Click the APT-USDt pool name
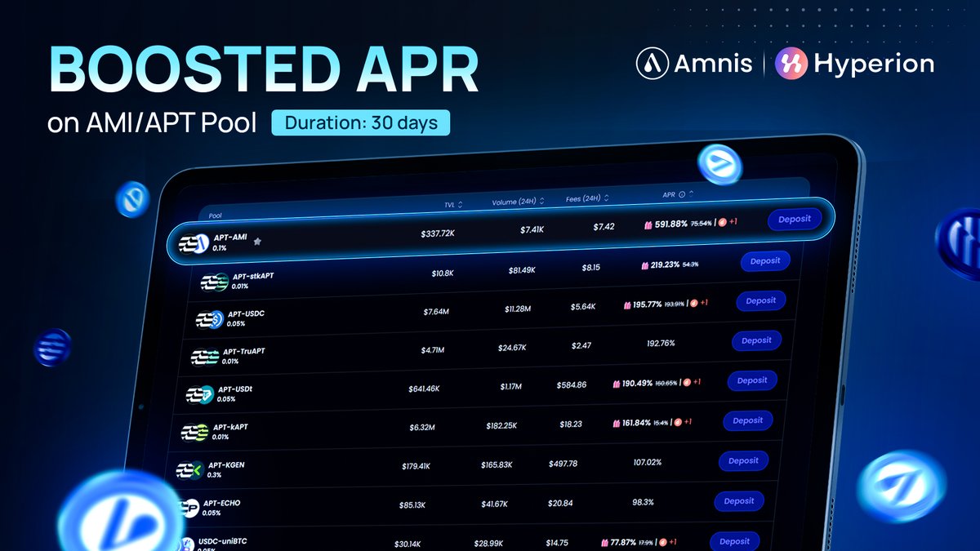 click(x=235, y=389)
